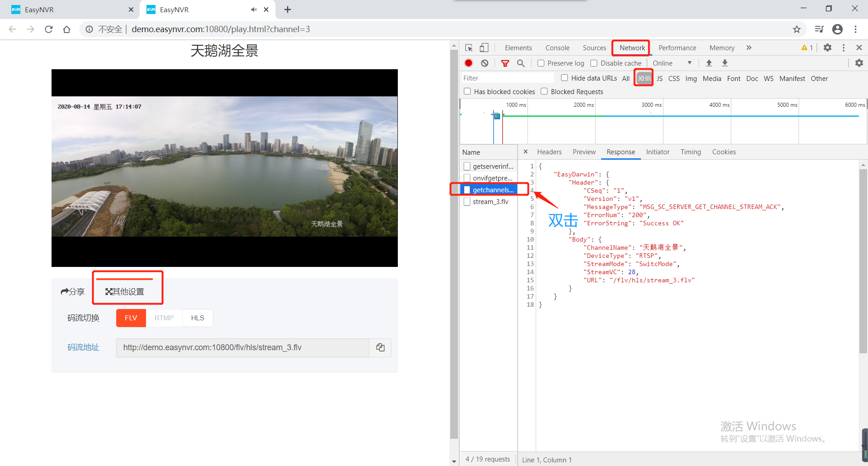Open the Cookies tab

click(x=724, y=152)
